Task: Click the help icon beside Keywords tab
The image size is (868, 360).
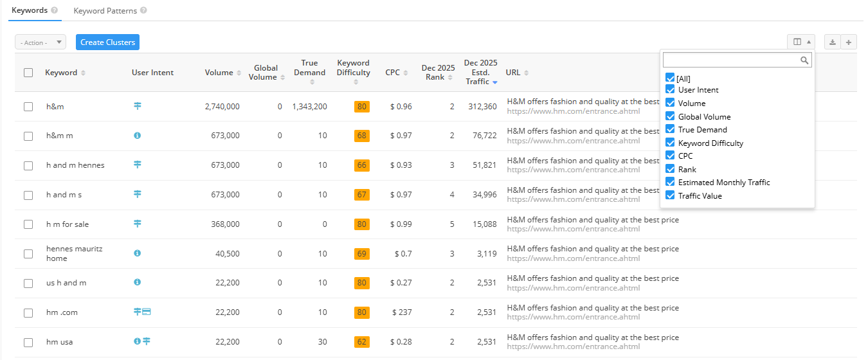Action: coord(55,11)
